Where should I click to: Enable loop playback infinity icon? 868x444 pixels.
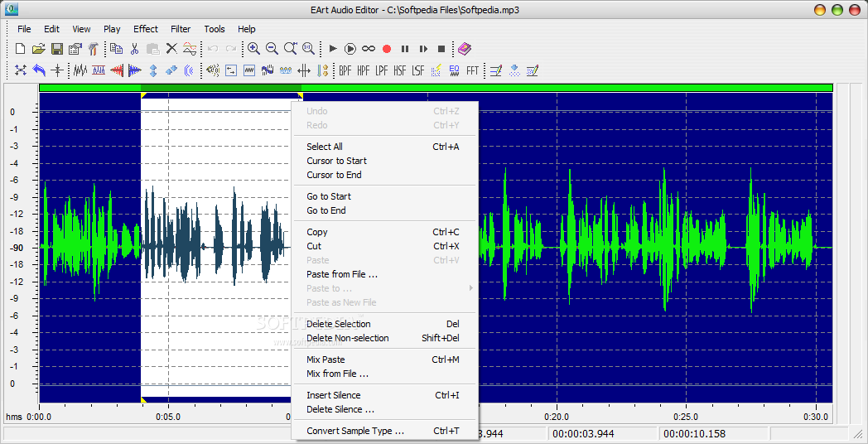point(369,49)
